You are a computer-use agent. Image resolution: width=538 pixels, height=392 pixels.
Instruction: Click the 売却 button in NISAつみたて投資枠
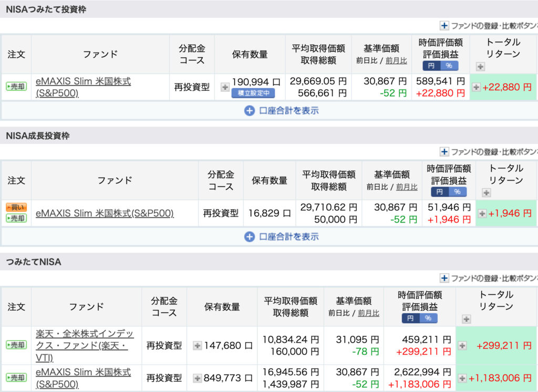[x=16, y=87]
